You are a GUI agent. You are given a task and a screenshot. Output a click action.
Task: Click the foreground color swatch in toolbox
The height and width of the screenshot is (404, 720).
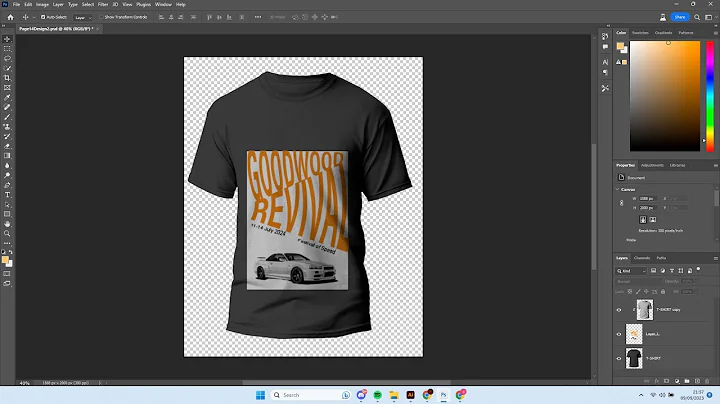click(x=5, y=260)
